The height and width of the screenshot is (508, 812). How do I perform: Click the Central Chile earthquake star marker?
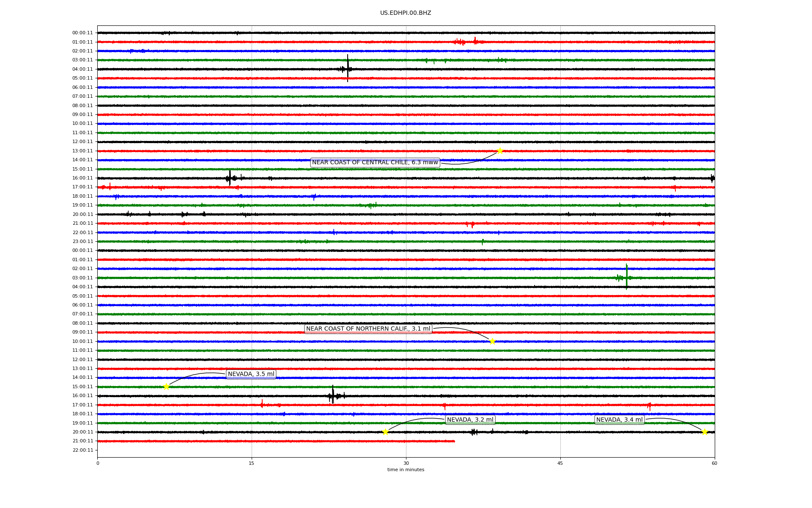click(500, 151)
